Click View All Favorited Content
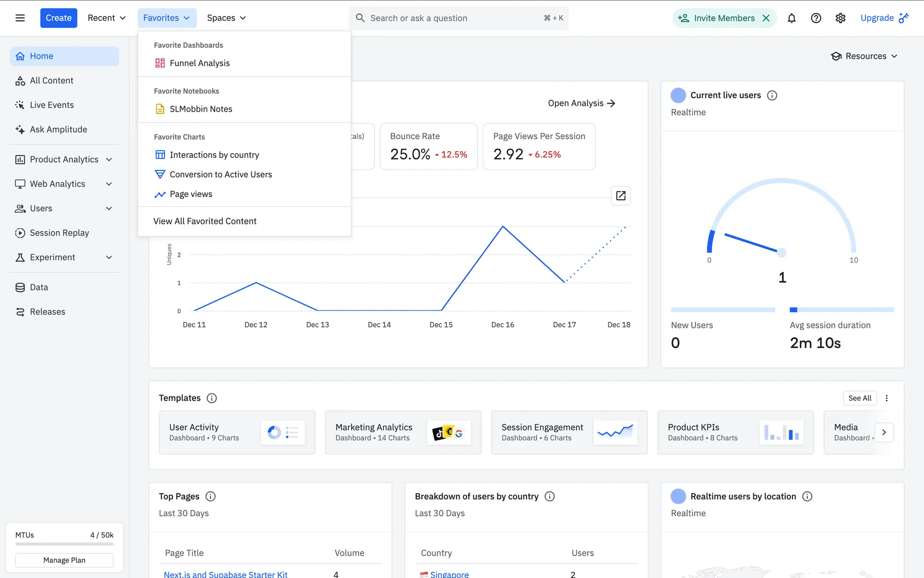This screenshot has height=578, width=924. click(x=205, y=221)
